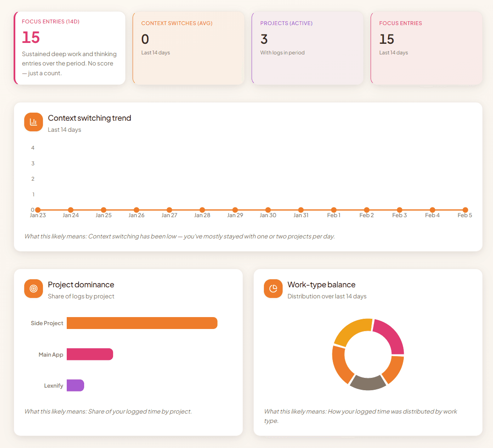
Task: Select the Lexnify bar
Action: pyautogui.click(x=75, y=385)
